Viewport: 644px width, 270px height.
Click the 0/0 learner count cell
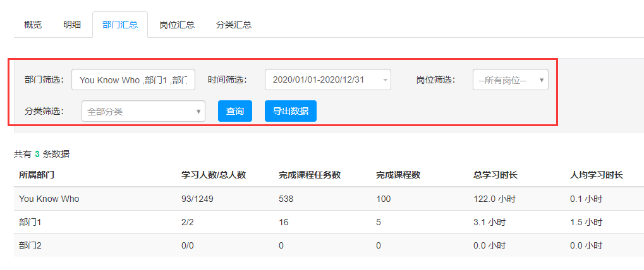187,246
